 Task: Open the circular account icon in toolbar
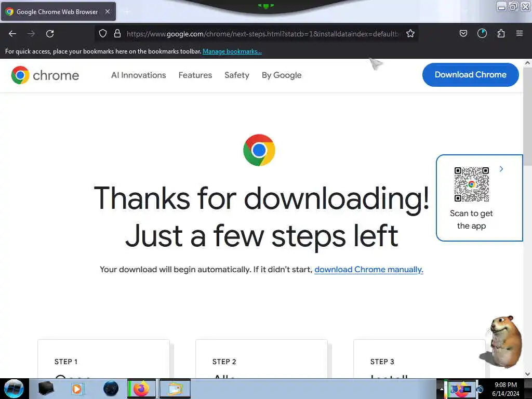pyautogui.click(x=482, y=33)
